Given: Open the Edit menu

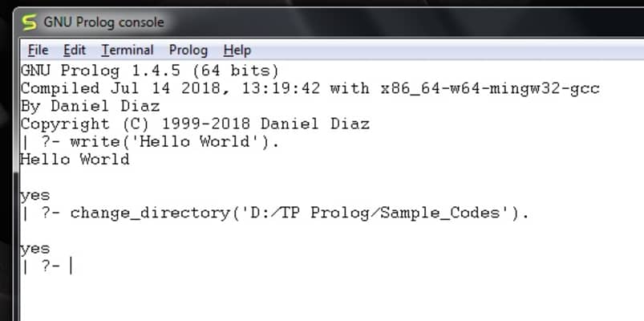Looking at the screenshot, I should click(75, 50).
